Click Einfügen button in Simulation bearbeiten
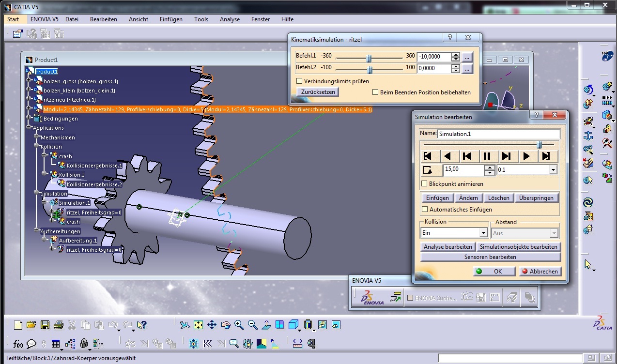This screenshot has width=617, height=364. [437, 198]
